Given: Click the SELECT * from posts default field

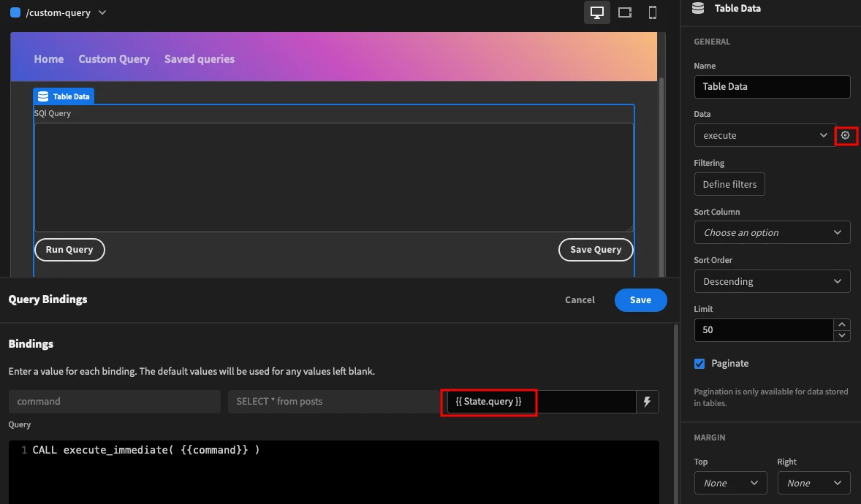Looking at the screenshot, I should pos(334,401).
